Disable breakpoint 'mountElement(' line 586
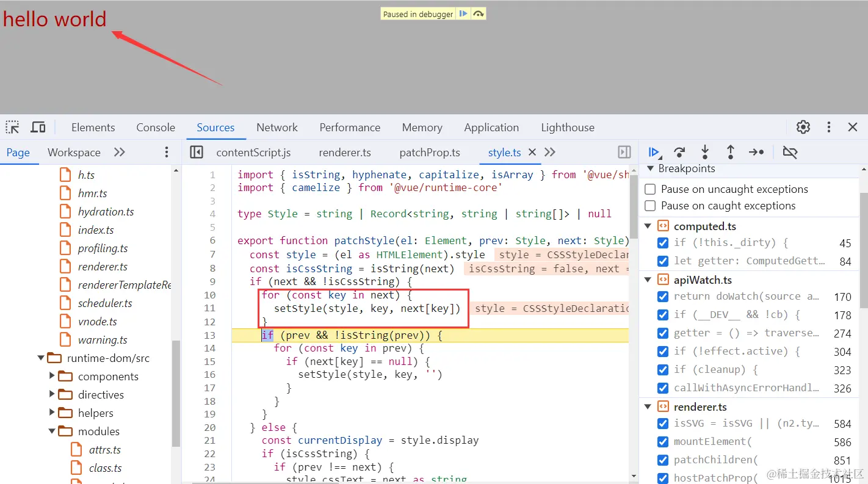This screenshot has width=868, height=484. coord(663,442)
